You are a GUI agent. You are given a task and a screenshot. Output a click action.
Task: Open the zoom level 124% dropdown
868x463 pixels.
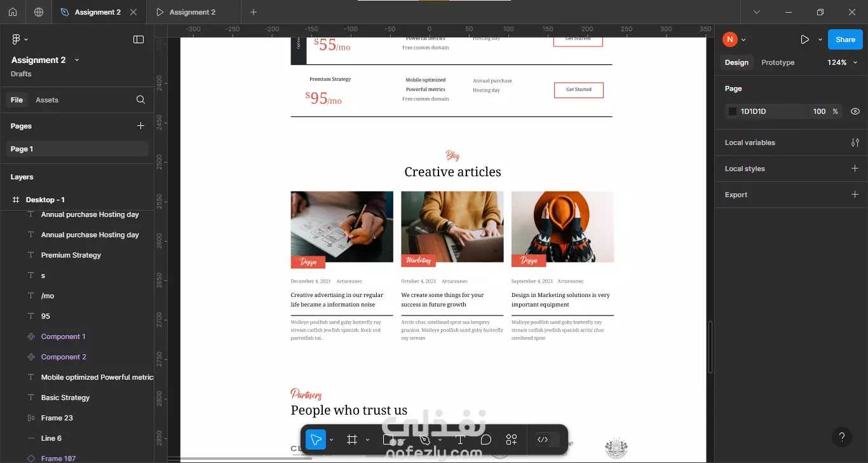(x=843, y=62)
